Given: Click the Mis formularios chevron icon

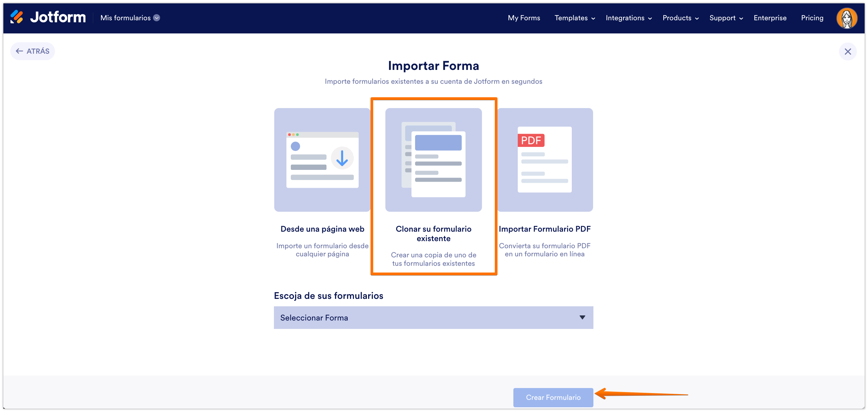Looking at the screenshot, I should [x=157, y=18].
